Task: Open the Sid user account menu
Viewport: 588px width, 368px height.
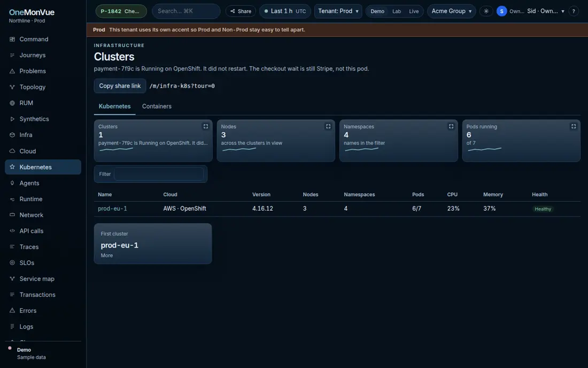Action: [x=531, y=11]
